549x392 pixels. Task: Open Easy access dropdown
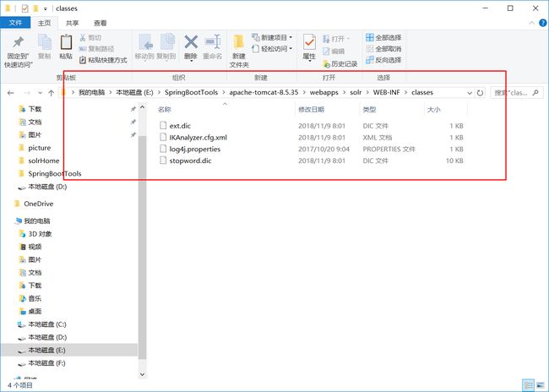tap(272, 49)
